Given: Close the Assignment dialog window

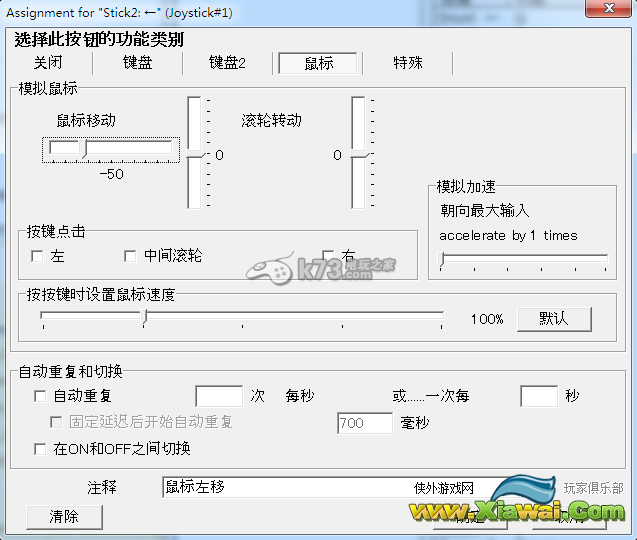Looking at the screenshot, I should [x=609, y=8].
